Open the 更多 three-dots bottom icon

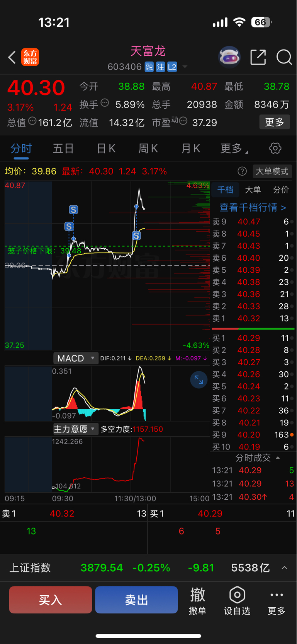click(277, 600)
